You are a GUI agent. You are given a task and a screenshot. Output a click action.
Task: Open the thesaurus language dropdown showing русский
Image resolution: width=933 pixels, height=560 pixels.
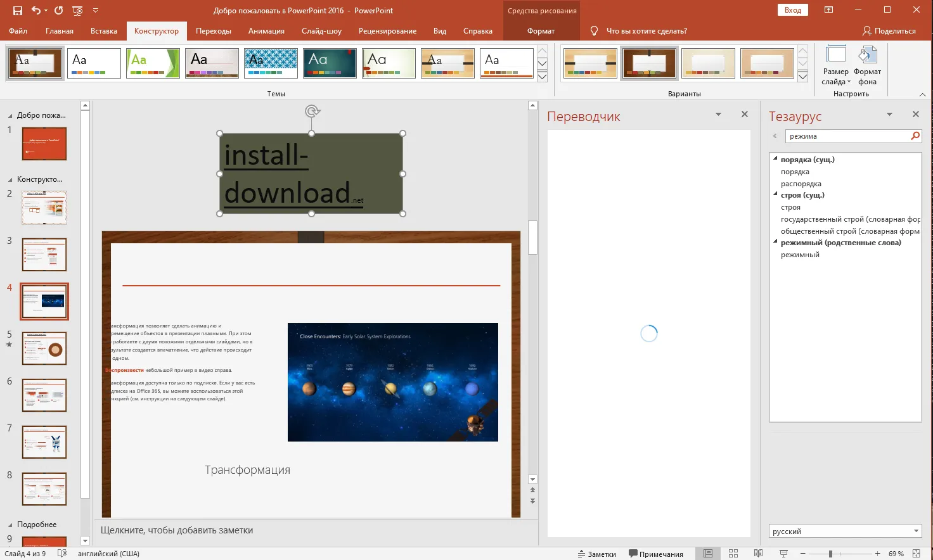point(916,531)
